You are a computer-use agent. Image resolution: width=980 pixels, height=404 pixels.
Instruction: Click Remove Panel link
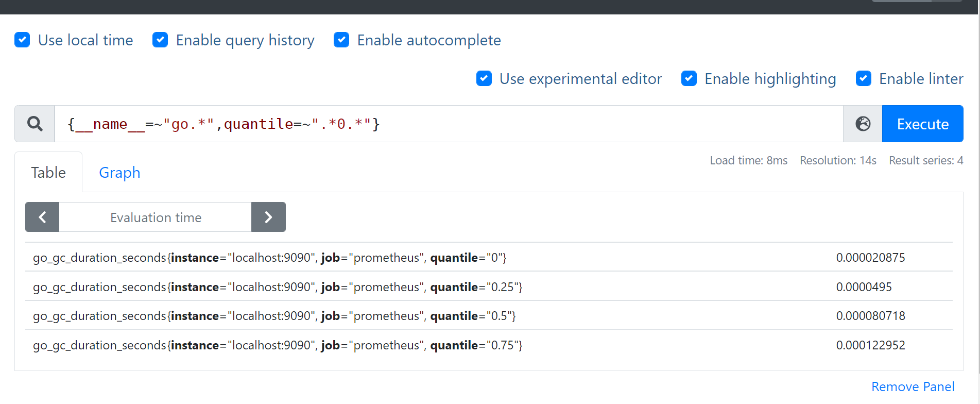[x=913, y=386]
